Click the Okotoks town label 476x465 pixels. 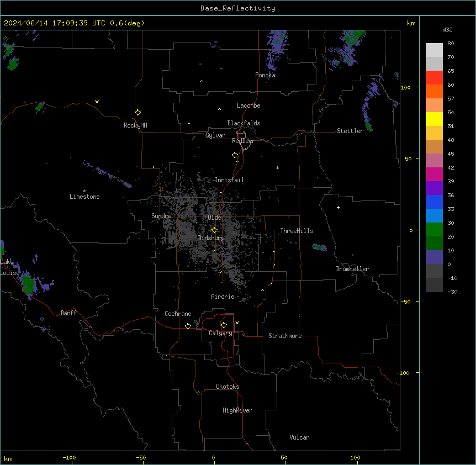click(x=228, y=387)
